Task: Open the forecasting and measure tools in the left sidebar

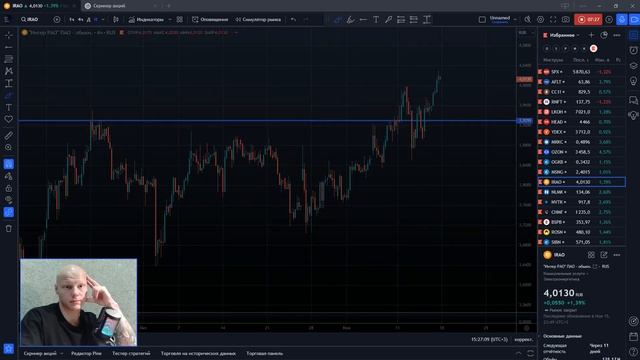Action: [x=9, y=83]
